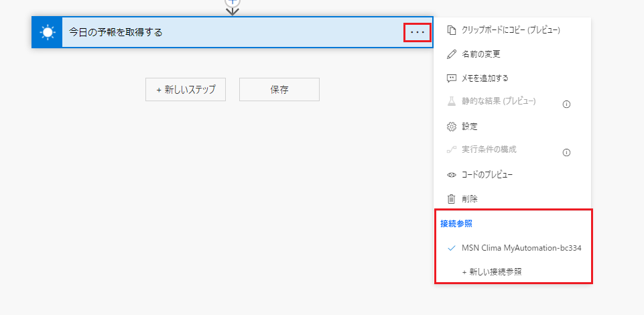Click info icon next to 実行条件の構成
The height and width of the screenshot is (315, 644).
(566, 153)
